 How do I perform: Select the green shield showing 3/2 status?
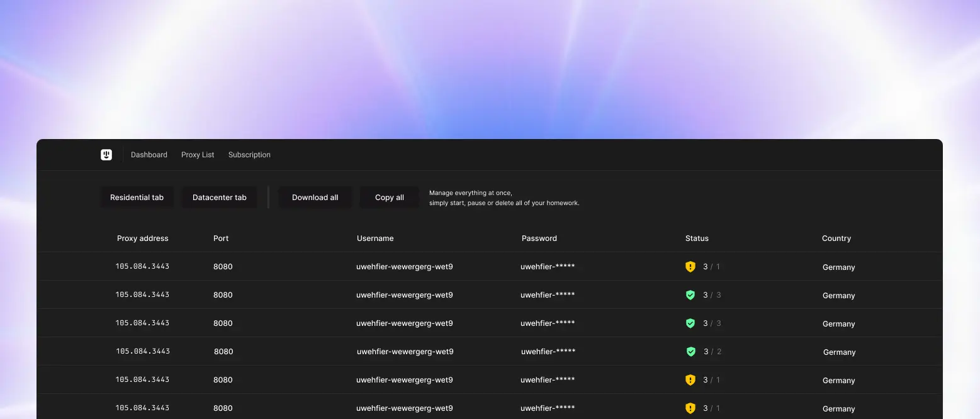pyautogui.click(x=690, y=351)
